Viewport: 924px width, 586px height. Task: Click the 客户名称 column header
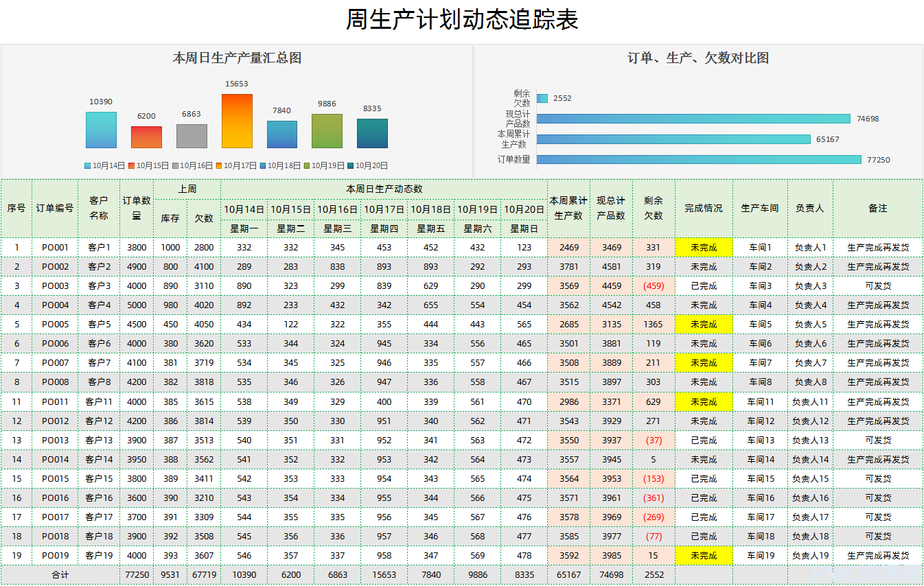(x=99, y=208)
